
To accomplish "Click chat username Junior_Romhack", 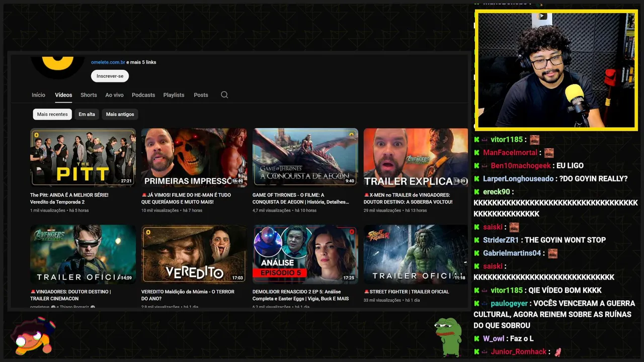I will (519, 351).
